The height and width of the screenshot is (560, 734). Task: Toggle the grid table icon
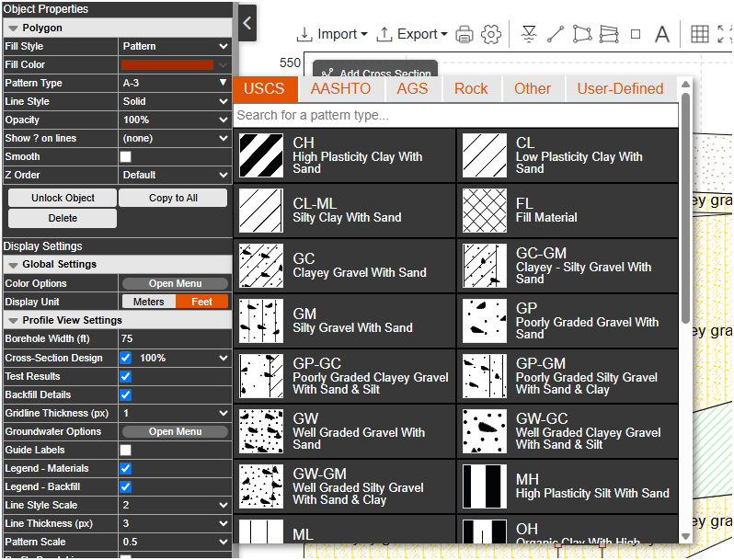[x=700, y=34]
